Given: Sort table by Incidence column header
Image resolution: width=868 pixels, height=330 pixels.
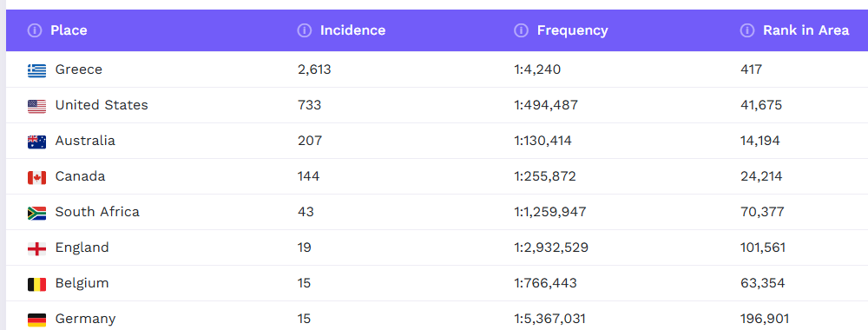Looking at the screenshot, I should pyautogui.click(x=352, y=30).
